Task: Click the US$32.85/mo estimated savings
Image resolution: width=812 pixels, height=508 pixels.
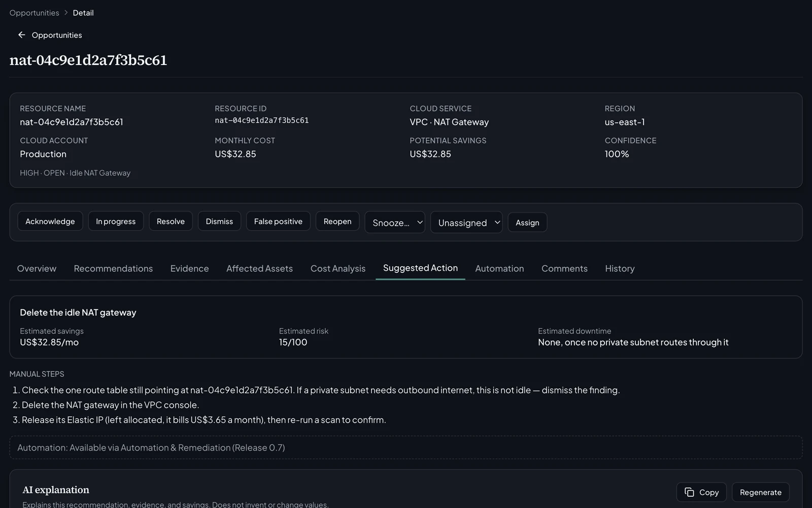Action: (49, 342)
